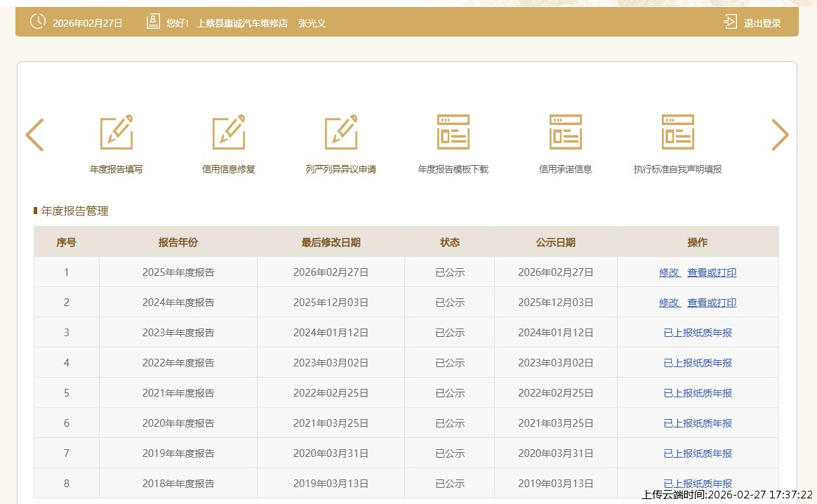
Task: Click the 年度报告填写 menu label
Action: coord(117,169)
